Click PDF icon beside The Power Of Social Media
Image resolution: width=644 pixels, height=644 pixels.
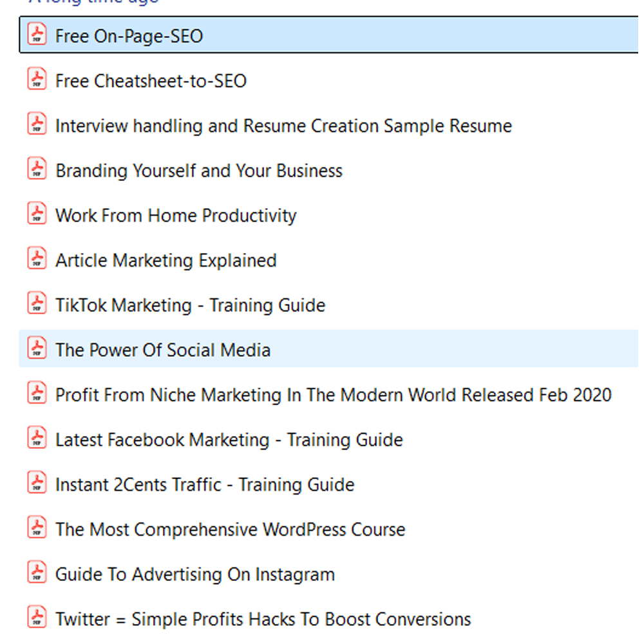37,349
